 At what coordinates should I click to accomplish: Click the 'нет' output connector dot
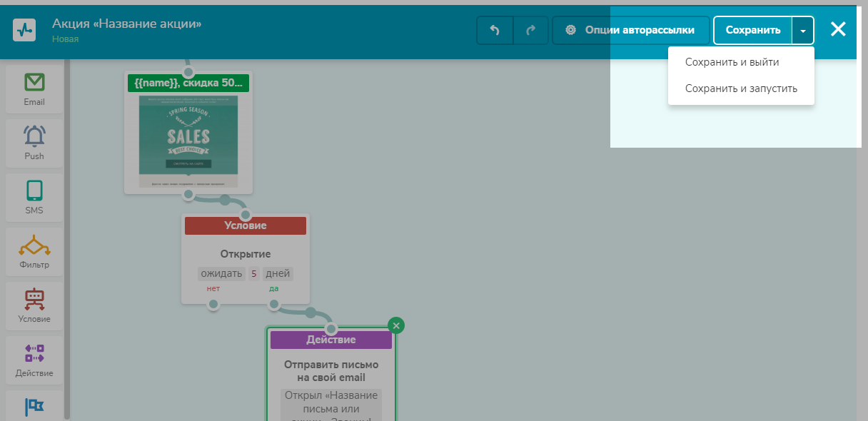pyautogui.click(x=213, y=305)
